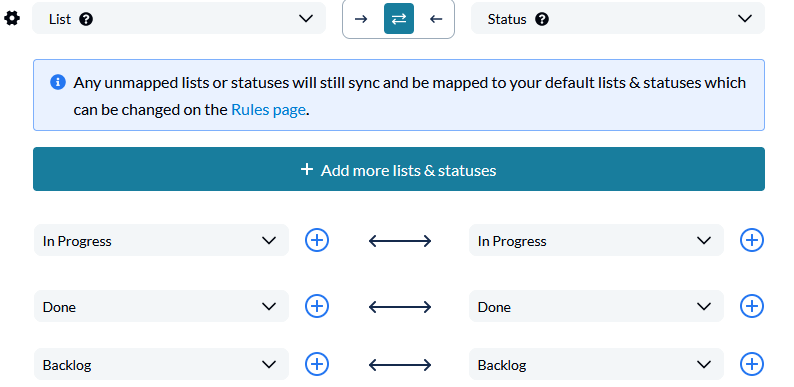The image size is (794, 387).
Task: Click plus icon beside In Progress status
Action: (752, 240)
